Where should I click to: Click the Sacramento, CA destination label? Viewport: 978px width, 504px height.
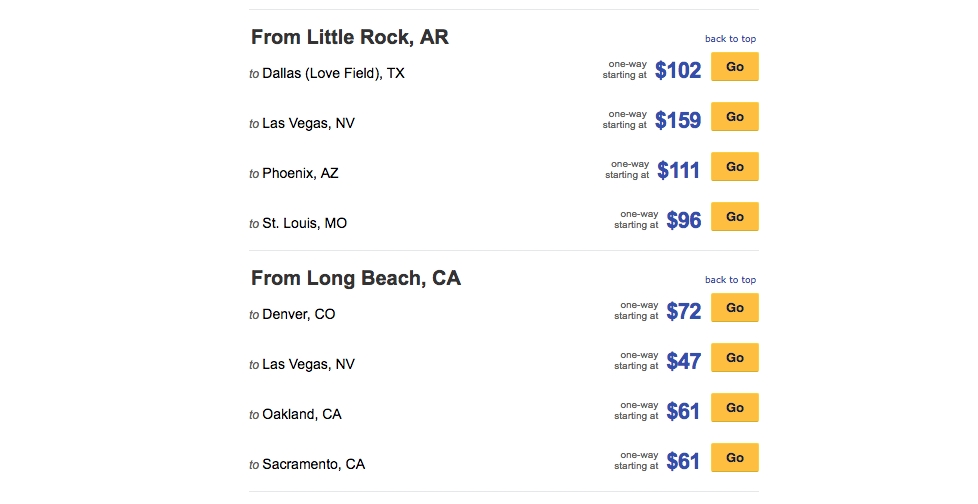313,464
